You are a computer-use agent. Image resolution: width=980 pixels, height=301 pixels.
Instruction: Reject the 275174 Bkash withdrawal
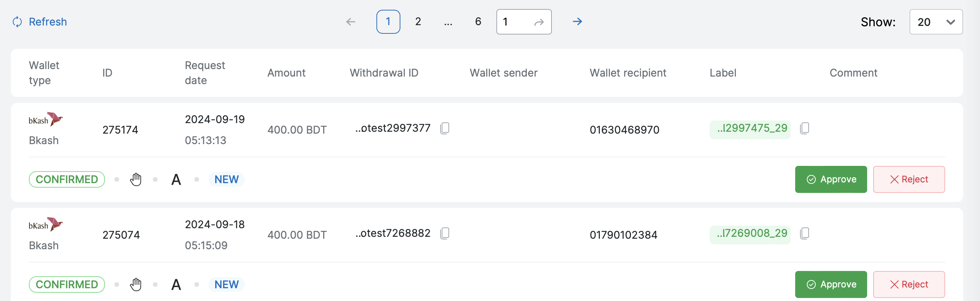[x=908, y=179]
